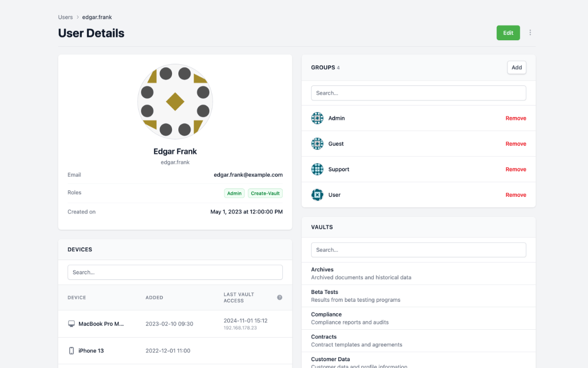Select the Compliance vault entry
The image size is (588, 368).
point(418,317)
